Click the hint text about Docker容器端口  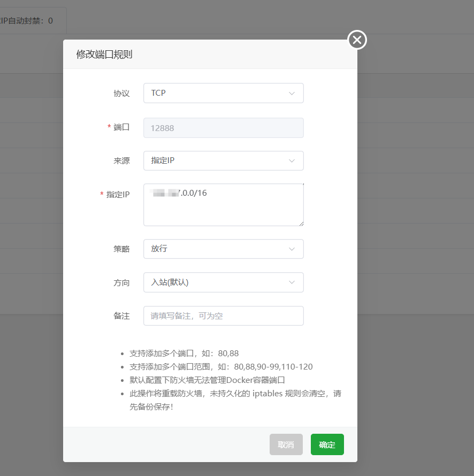[207, 380]
